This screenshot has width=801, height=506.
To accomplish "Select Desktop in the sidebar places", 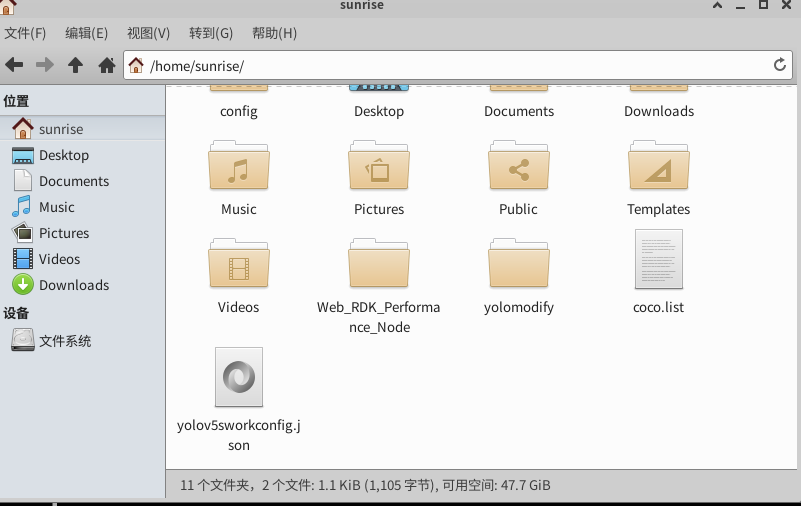I will 82,155.
